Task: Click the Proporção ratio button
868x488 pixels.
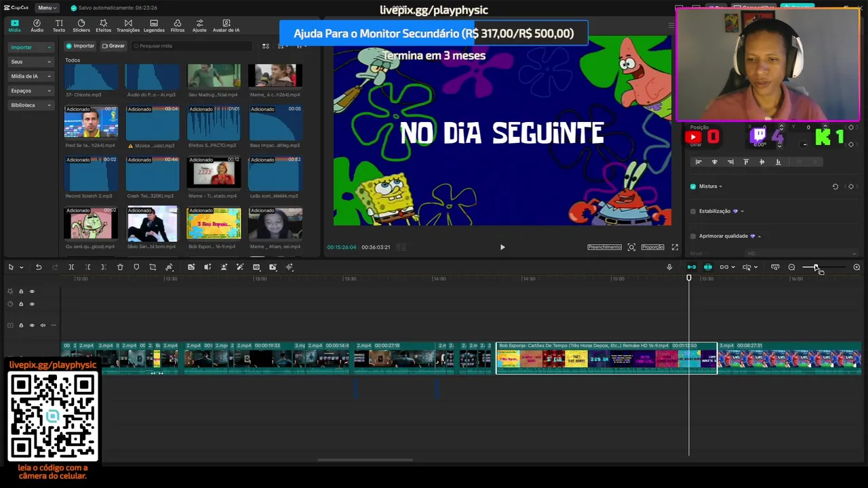Action: (652, 247)
